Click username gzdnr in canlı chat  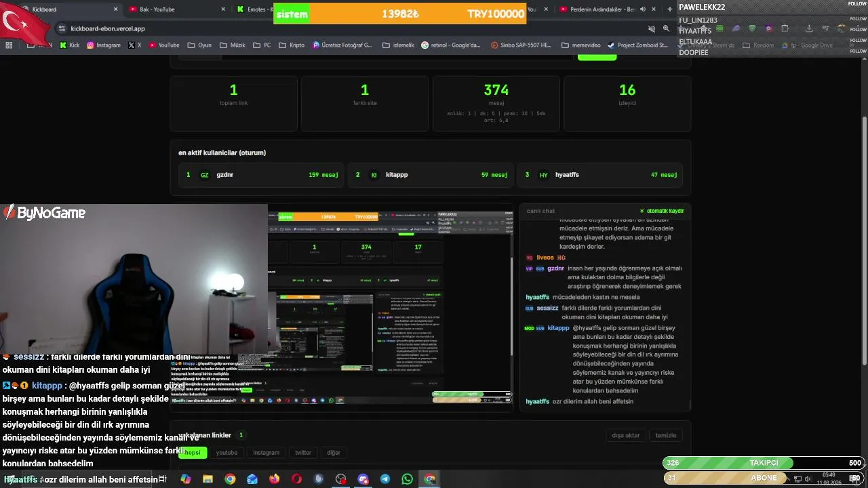(555, 268)
